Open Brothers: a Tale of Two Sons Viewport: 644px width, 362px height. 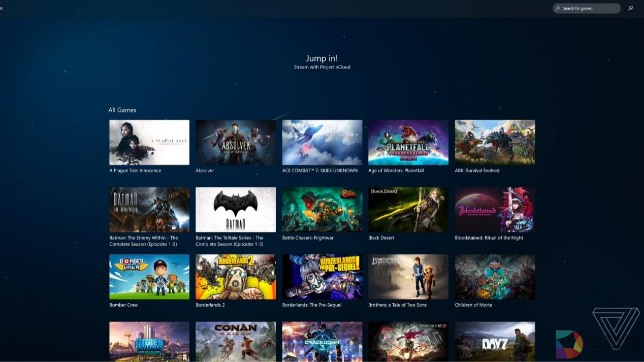(408, 277)
